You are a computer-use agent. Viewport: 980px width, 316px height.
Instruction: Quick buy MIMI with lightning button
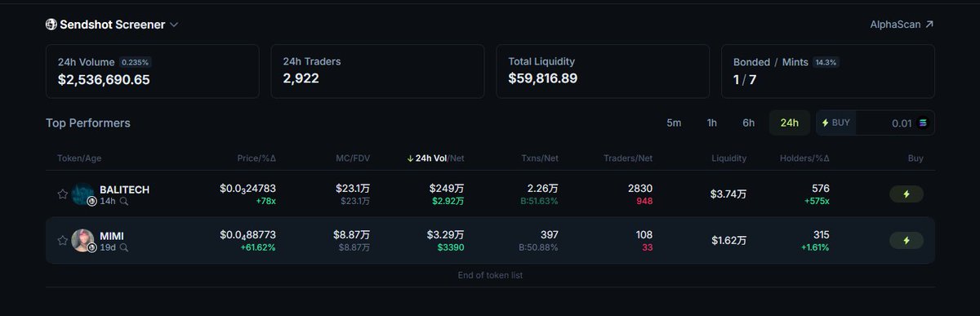pyautogui.click(x=906, y=240)
